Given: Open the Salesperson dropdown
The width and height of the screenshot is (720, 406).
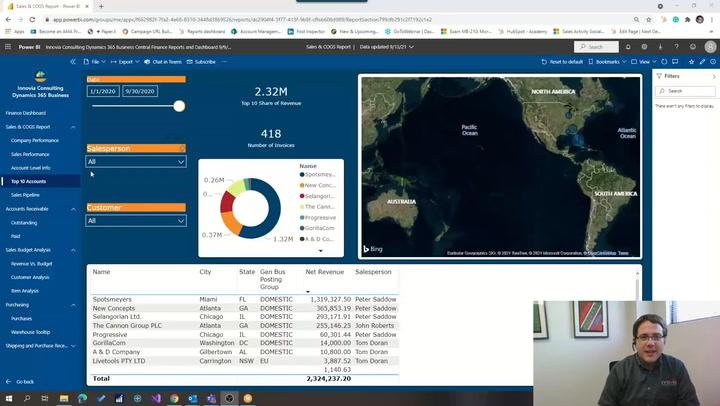Looking at the screenshot, I should (x=136, y=162).
